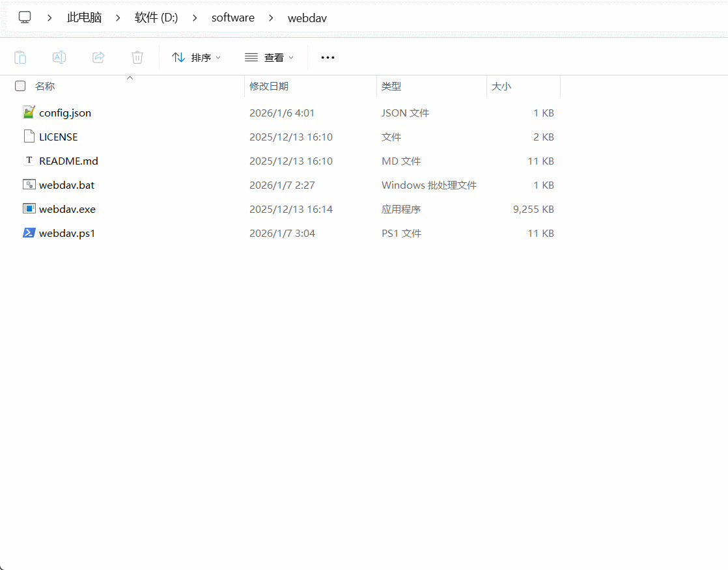Sort files by the 类型 column header
Image resolution: width=728 pixels, height=570 pixels.
pos(391,87)
